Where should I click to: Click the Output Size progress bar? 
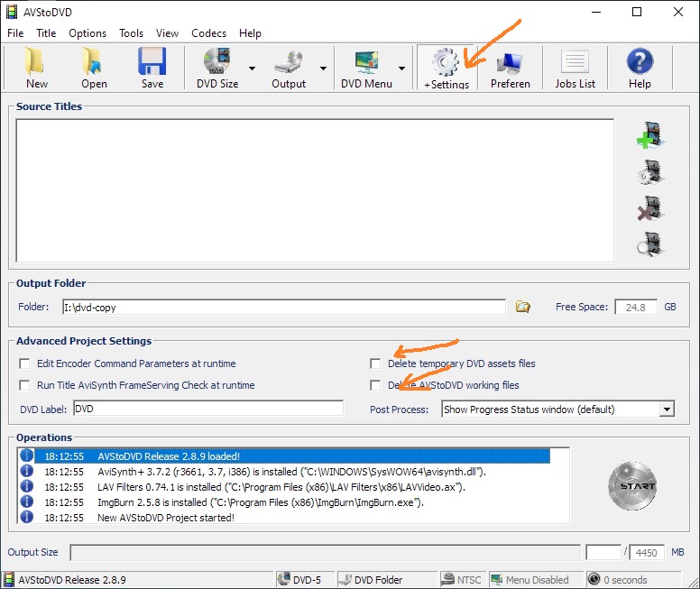coord(325,552)
